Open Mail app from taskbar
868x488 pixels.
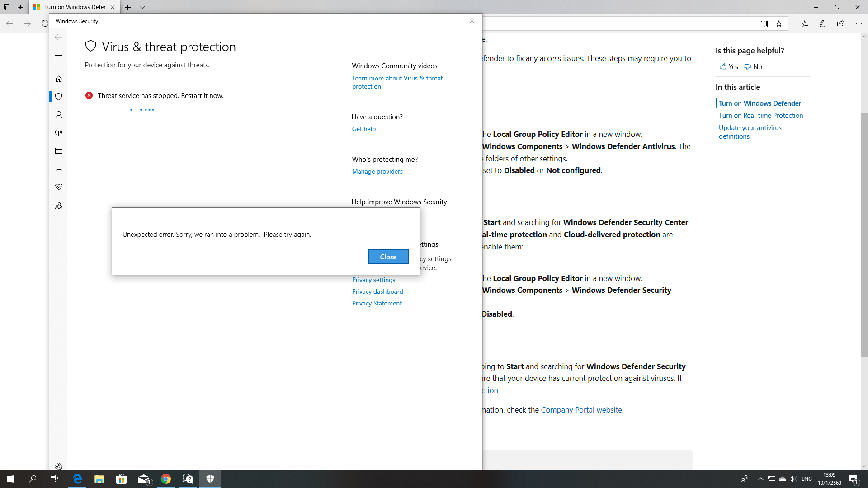click(x=144, y=479)
